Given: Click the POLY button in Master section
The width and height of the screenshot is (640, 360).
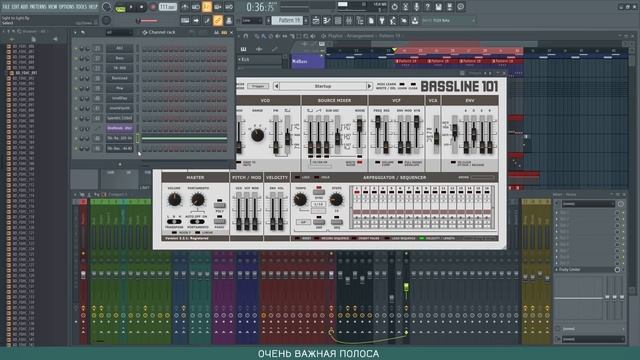Looking at the screenshot, I should pyautogui.click(x=219, y=205).
